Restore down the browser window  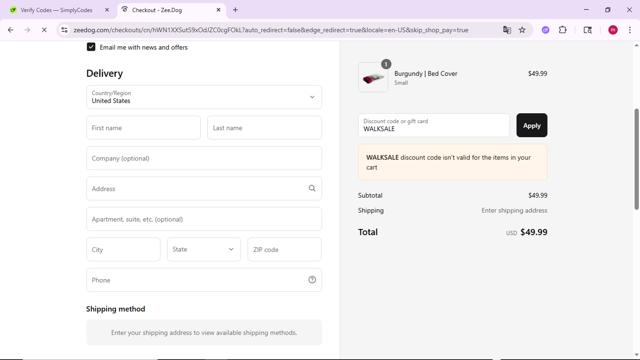pyautogui.click(x=608, y=10)
